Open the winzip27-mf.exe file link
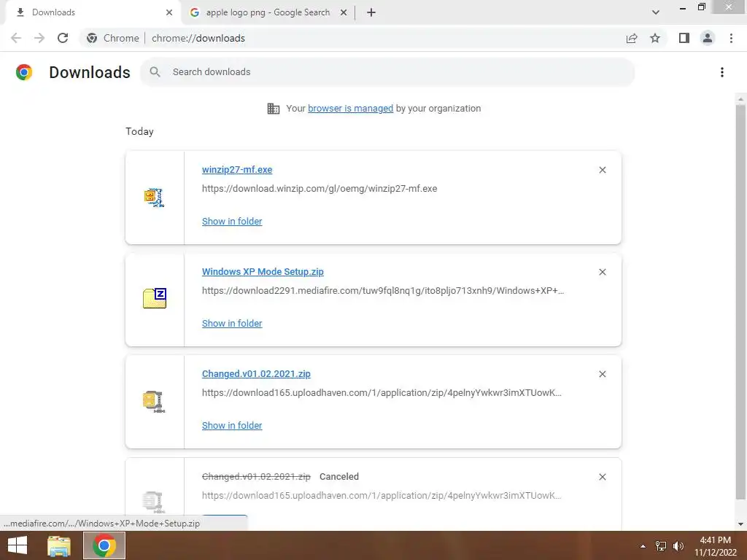Screen dimensions: 747x560 pyautogui.click(x=237, y=169)
